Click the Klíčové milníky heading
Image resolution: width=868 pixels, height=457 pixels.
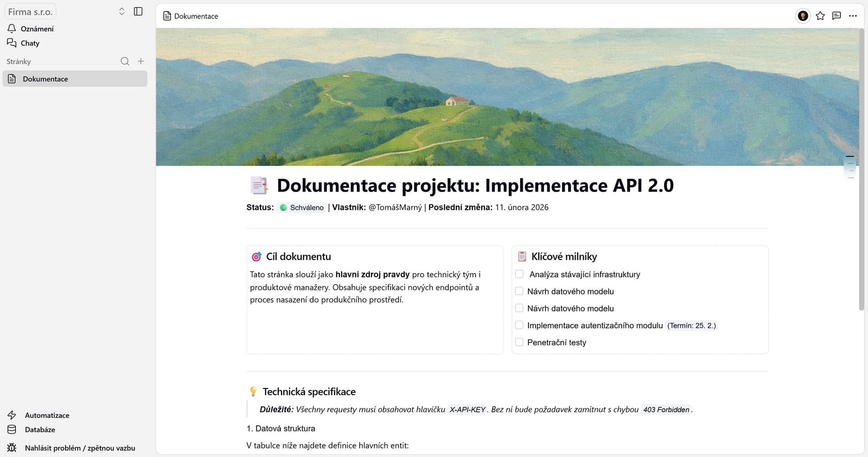coord(564,257)
